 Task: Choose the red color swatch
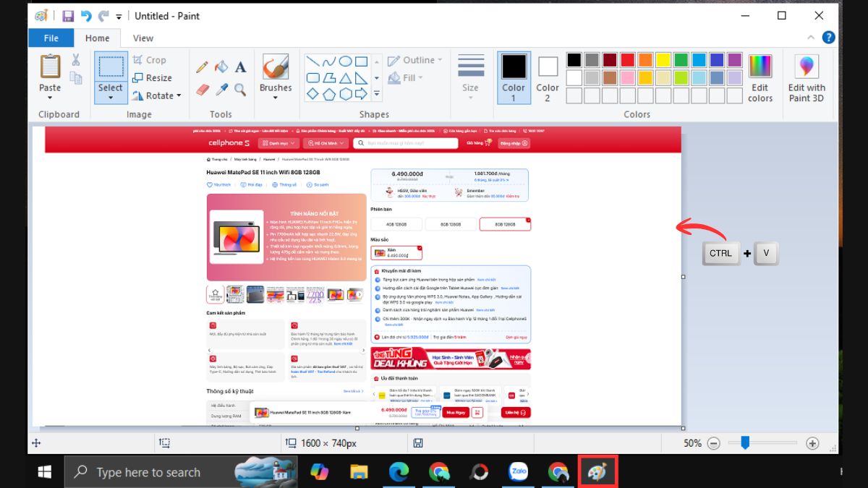(x=627, y=60)
